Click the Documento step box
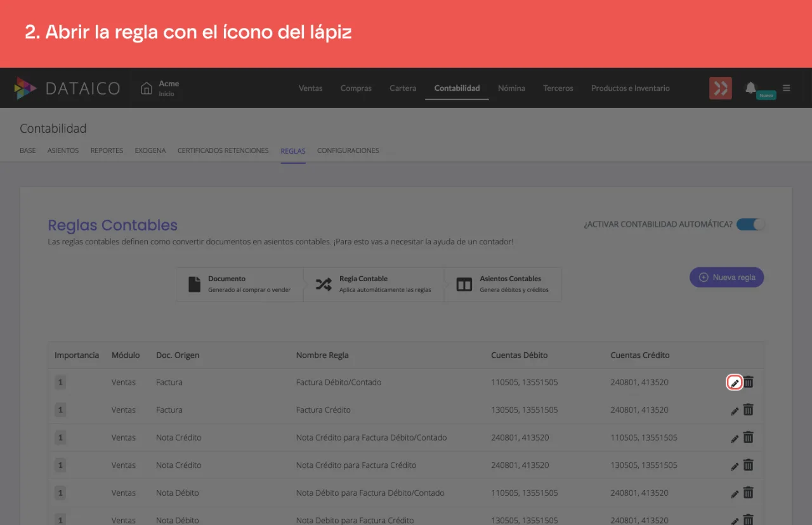Image resolution: width=812 pixels, height=525 pixels. [x=240, y=284]
